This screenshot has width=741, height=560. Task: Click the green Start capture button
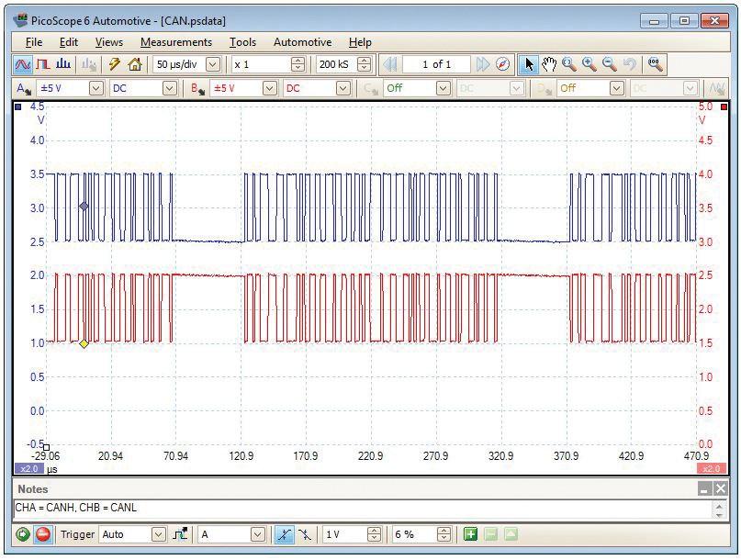pos(22,534)
